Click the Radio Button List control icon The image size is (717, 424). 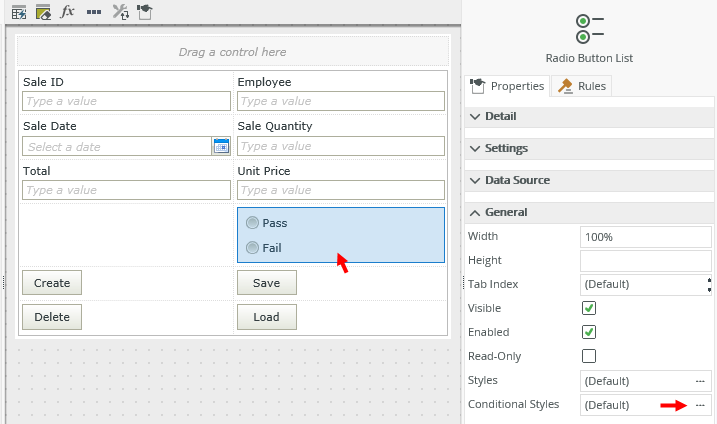point(589,26)
